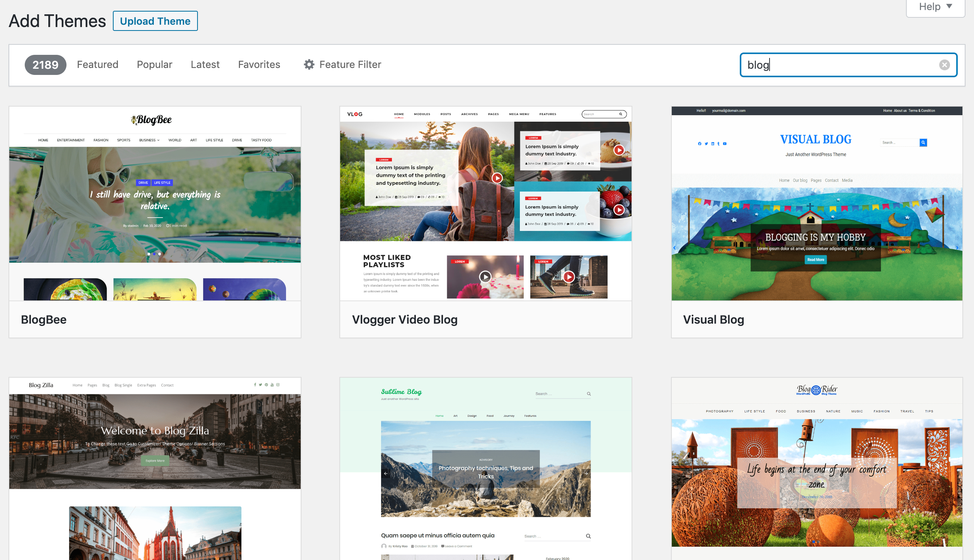Select the Visual Blog theme thumbnail

817,204
